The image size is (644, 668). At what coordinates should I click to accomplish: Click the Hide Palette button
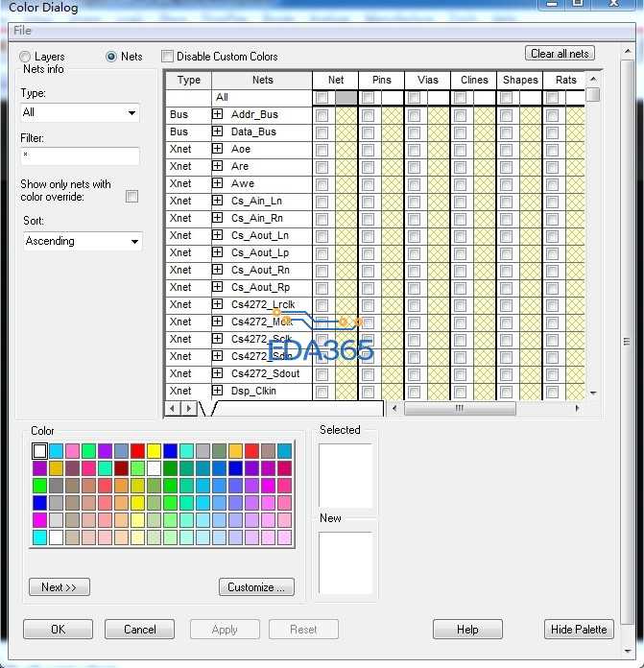(x=579, y=630)
